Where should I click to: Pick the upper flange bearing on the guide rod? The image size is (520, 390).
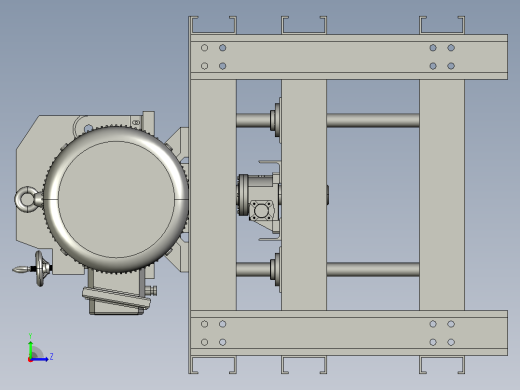pyautogui.click(x=276, y=120)
